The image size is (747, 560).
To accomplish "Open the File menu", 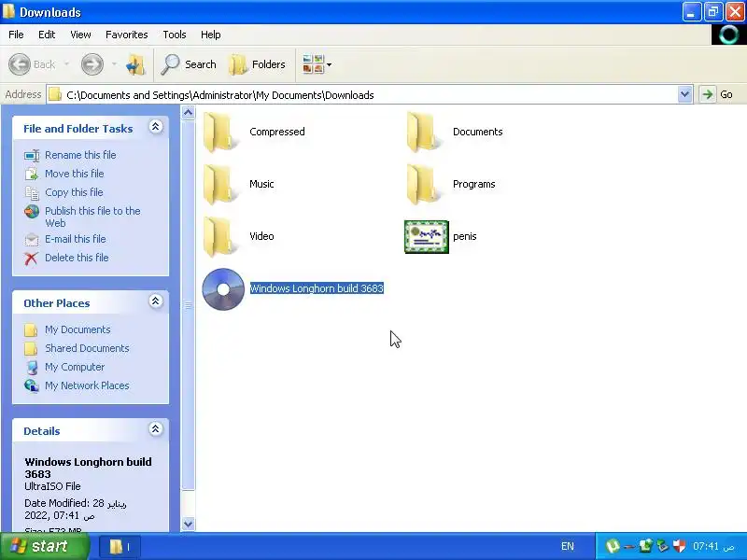I will (x=16, y=35).
